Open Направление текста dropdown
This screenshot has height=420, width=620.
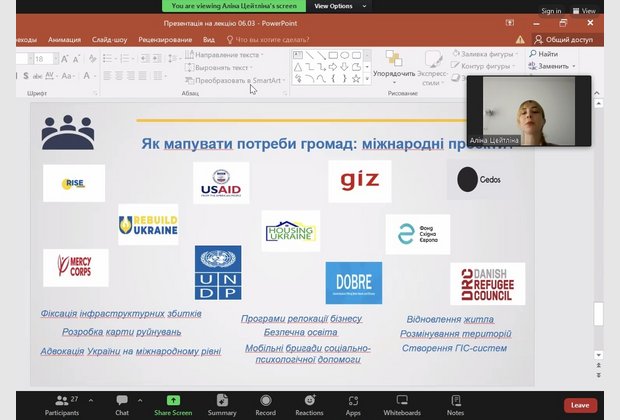224,55
